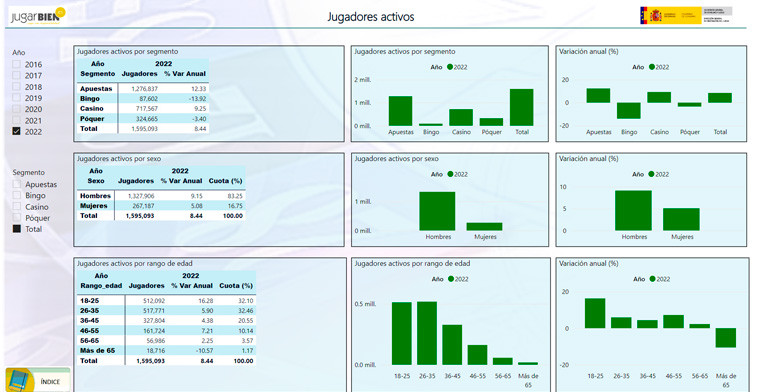
Task: Check the Póquer segment filter
Action: (x=17, y=218)
